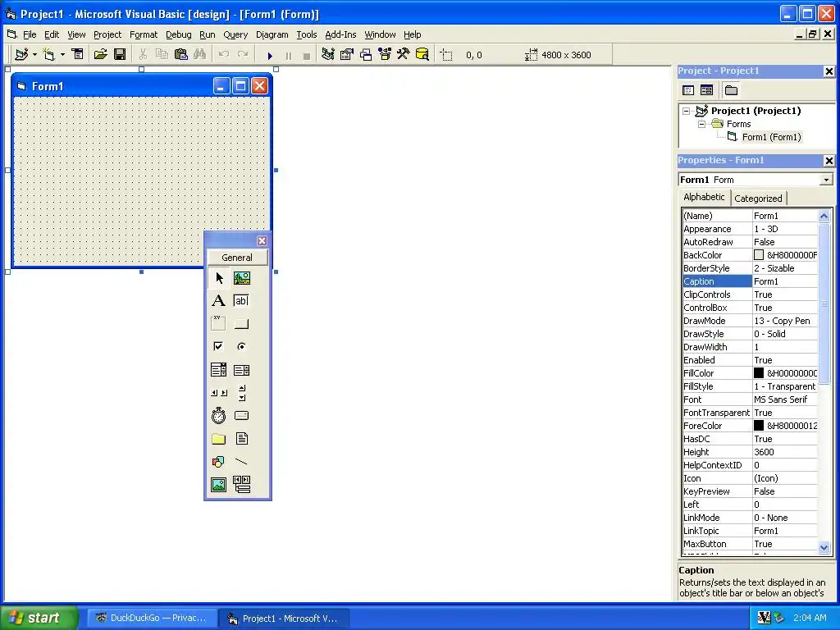840x630 pixels.
Task: Click the BackColor color swatch
Action: coord(759,255)
